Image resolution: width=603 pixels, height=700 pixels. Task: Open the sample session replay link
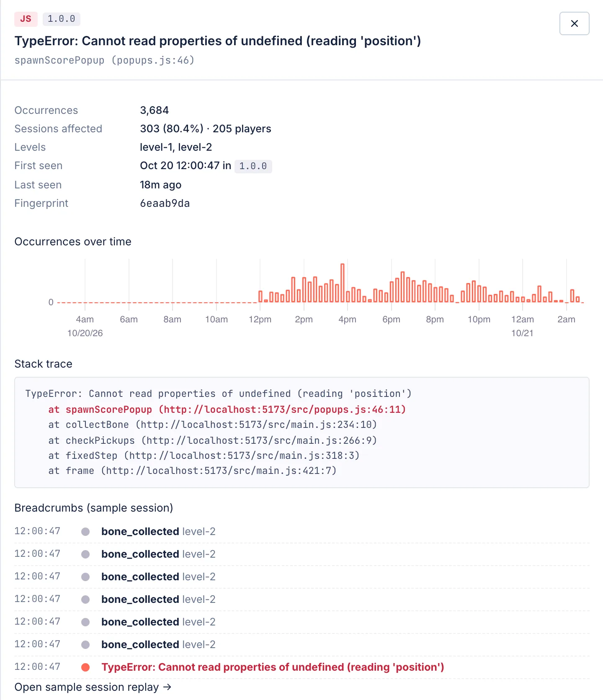pyautogui.click(x=93, y=687)
